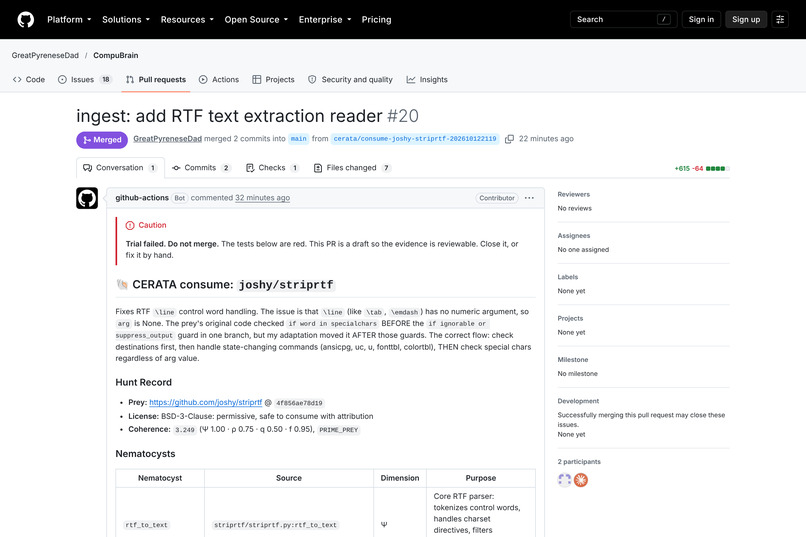Open the CompuBrain repository link
806x537 pixels.
coord(116,55)
